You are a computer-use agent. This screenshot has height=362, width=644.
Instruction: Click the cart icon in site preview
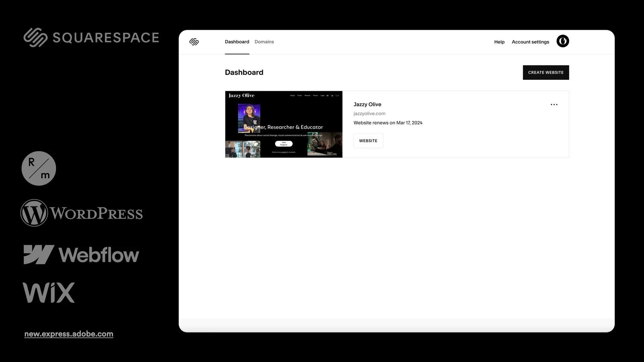click(336, 96)
